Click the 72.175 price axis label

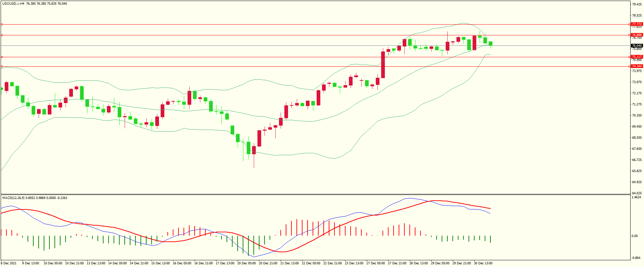pyautogui.click(x=637, y=93)
